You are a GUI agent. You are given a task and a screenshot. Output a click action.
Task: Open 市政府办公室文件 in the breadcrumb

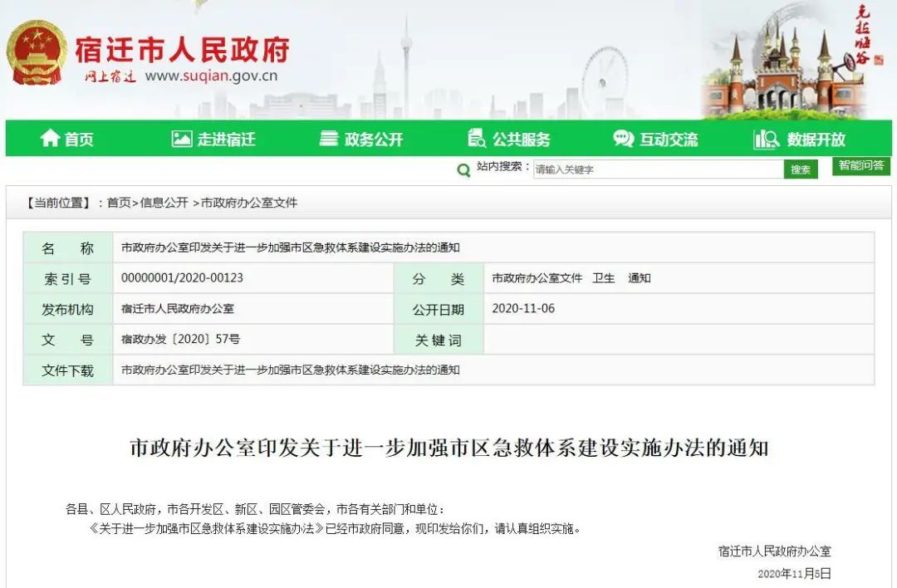click(249, 203)
